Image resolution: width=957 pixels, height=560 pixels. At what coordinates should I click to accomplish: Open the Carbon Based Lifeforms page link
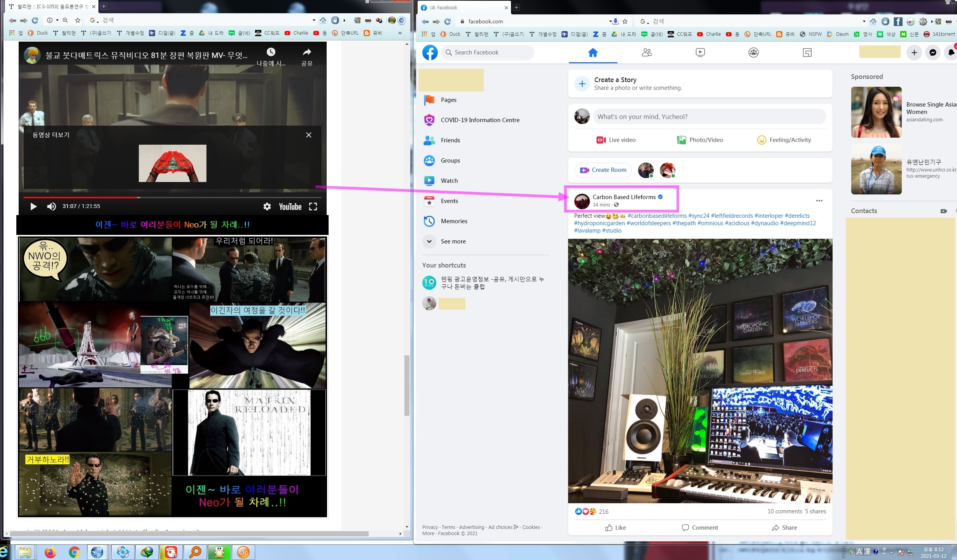click(624, 197)
